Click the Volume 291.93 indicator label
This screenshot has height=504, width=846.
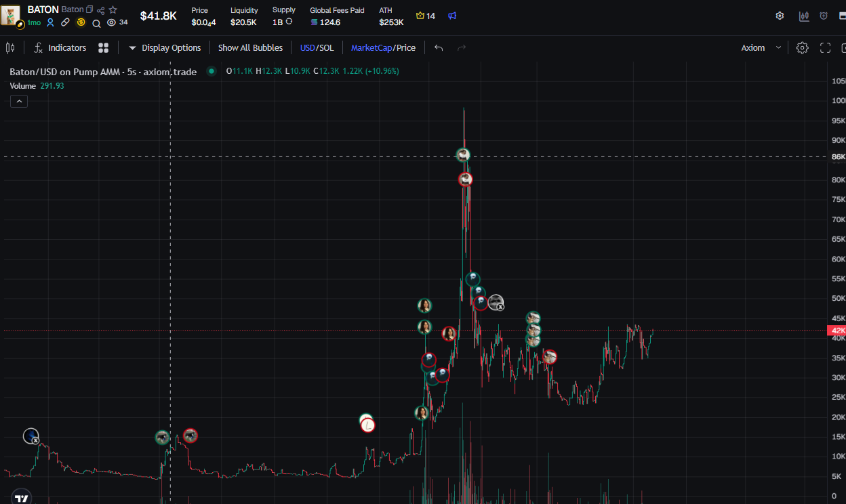pos(37,85)
